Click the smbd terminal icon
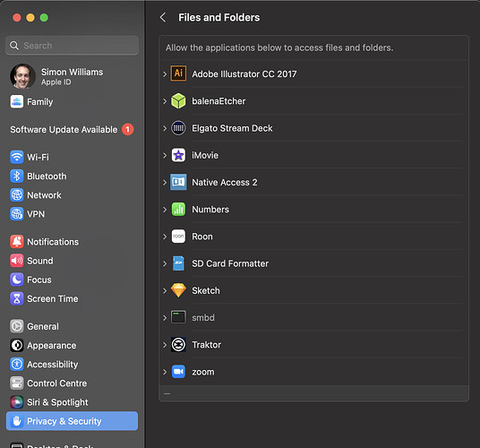 coord(178,317)
